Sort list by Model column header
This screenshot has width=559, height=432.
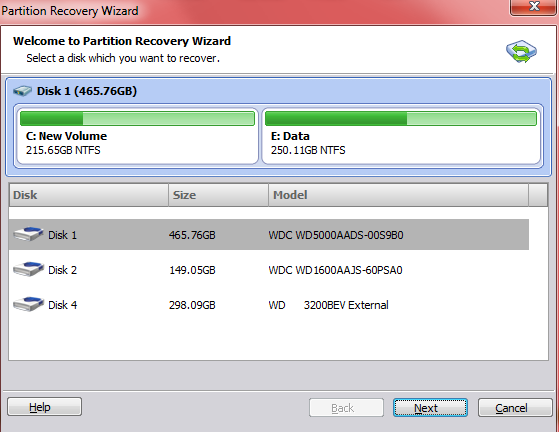(398, 195)
